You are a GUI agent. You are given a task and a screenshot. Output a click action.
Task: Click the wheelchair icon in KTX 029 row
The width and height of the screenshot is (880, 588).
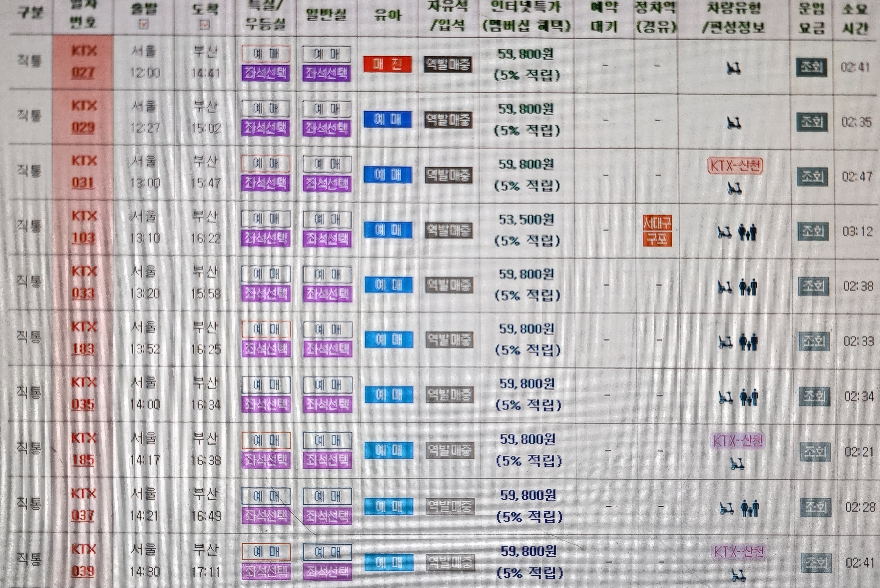coord(734,122)
